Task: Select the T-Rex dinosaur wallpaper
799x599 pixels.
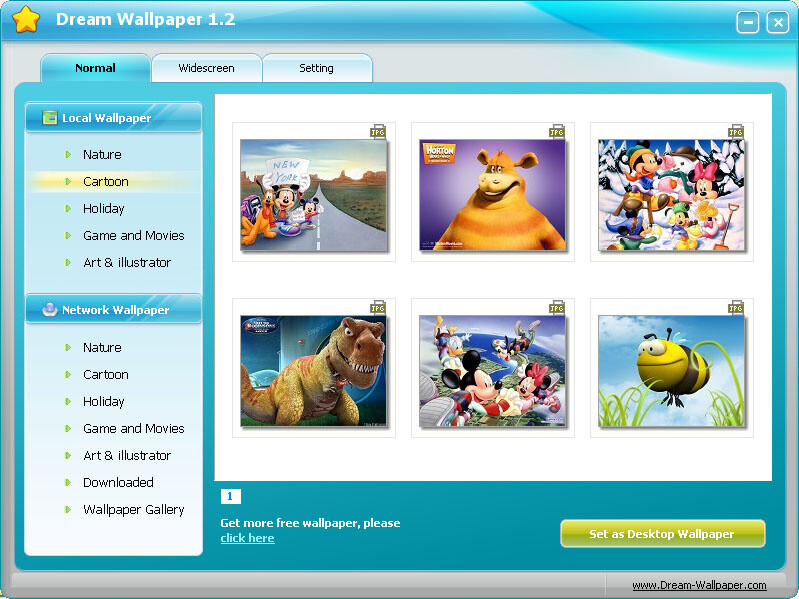Action: point(314,371)
